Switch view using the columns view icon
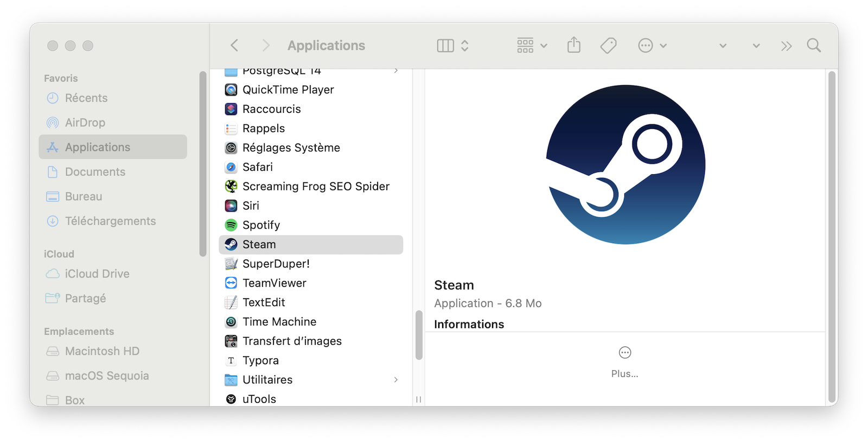The width and height of the screenshot is (868, 443). coord(445,46)
